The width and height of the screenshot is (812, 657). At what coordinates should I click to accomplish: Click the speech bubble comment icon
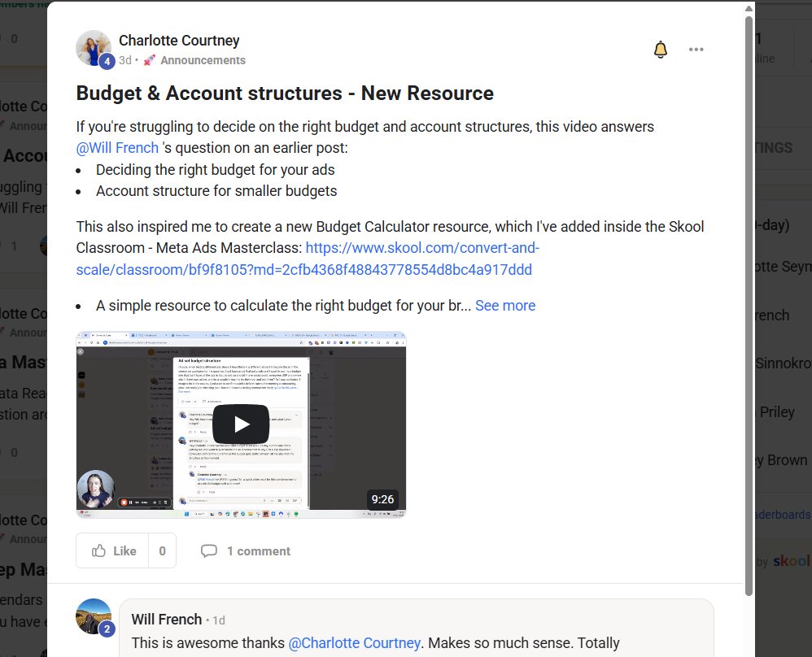tap(209, 550)
